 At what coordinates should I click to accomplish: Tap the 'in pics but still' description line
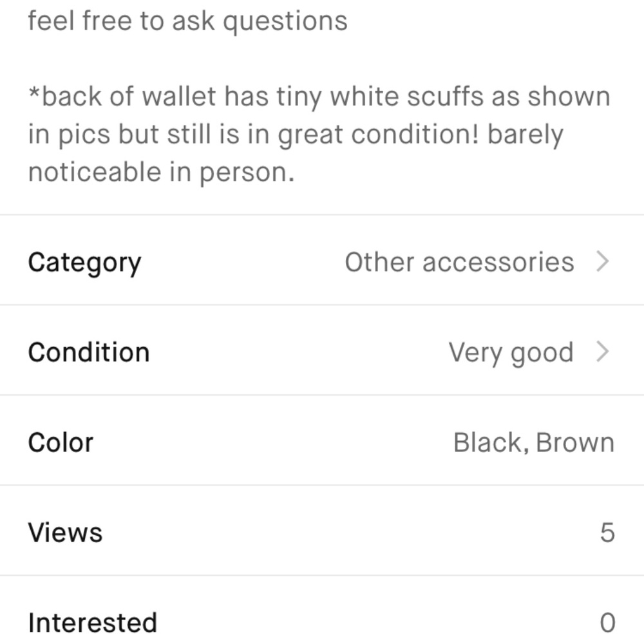296,135
